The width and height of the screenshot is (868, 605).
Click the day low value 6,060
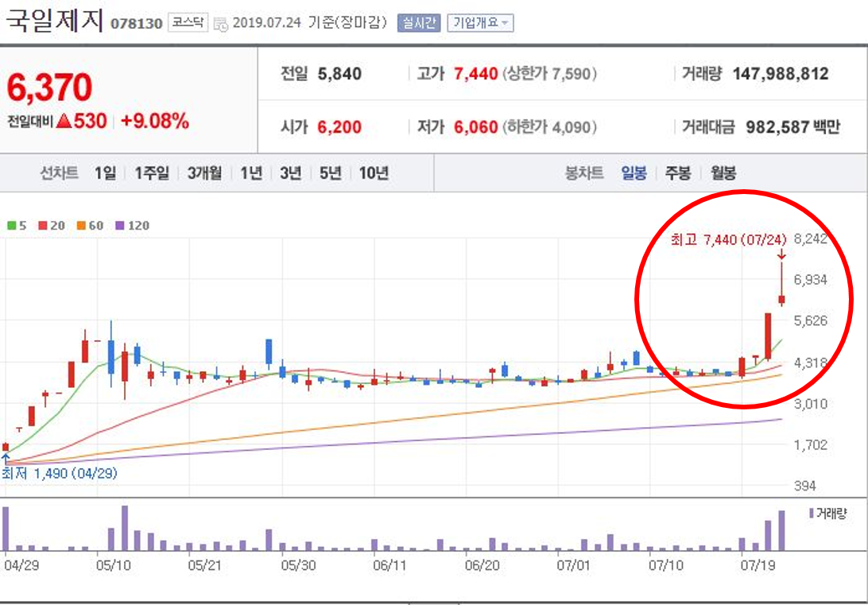coord(475,127)
